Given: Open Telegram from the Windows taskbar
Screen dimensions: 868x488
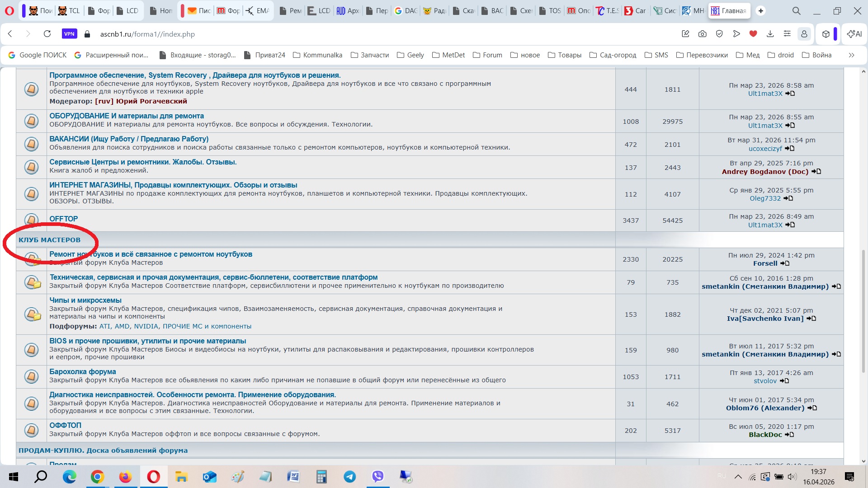Looking at the screenshot, I should pos(349,477).
